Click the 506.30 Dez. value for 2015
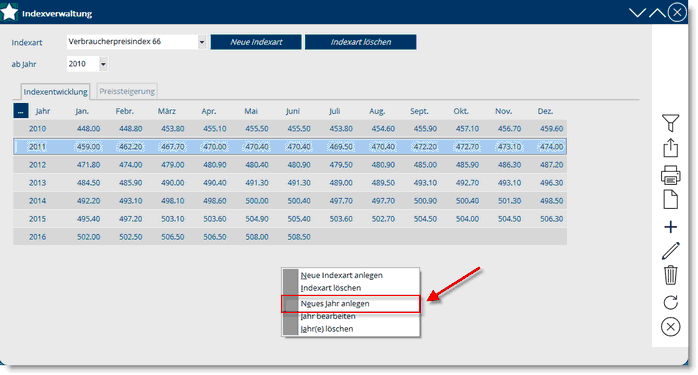This screenshot has width=698, height=375. [552, 219]
